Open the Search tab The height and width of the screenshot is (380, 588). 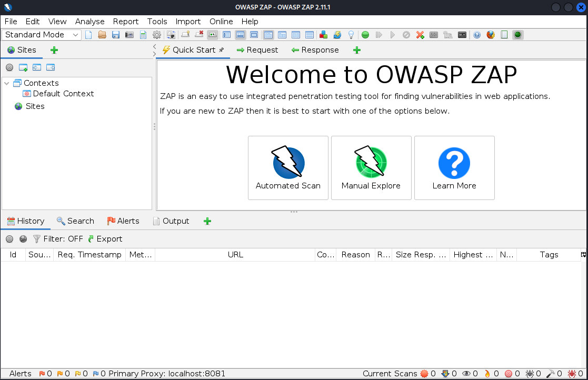click(75, 221)
